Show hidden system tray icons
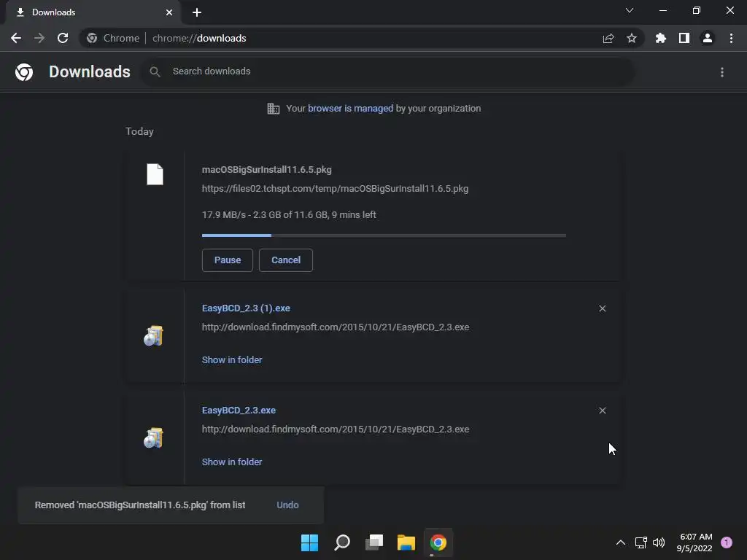 click(621, 542)
